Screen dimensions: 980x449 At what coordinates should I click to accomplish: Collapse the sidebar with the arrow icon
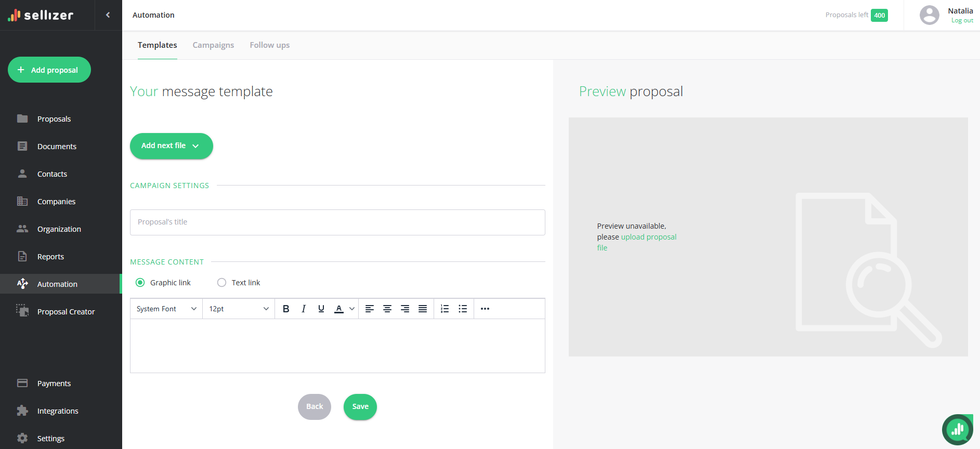[x=108, y=15]
